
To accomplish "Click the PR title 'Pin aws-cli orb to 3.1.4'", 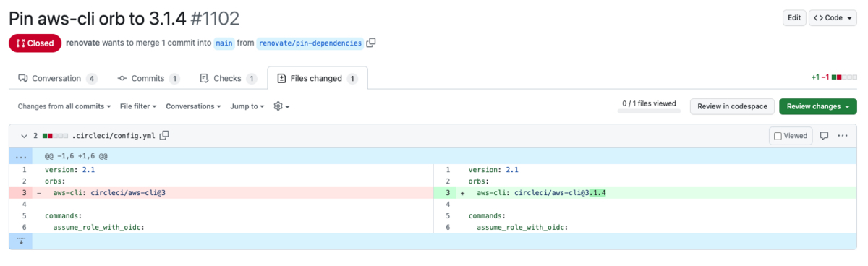I will coord(98,18).
